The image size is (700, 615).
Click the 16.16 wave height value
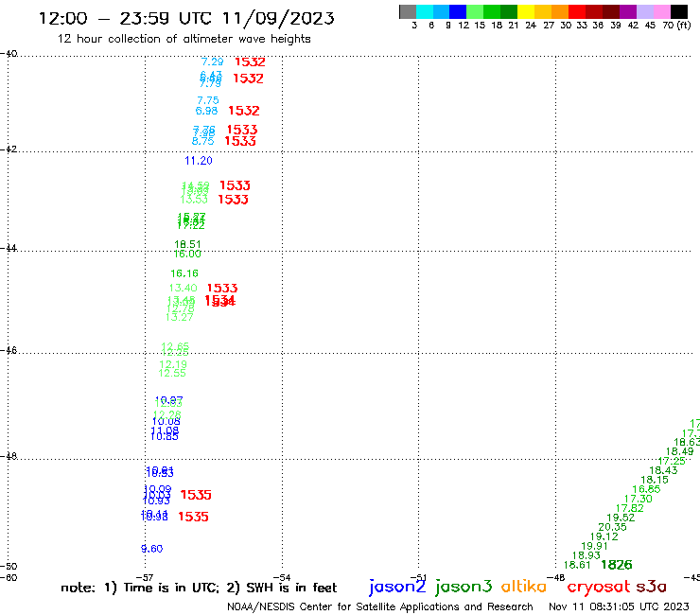pos(184,273)
